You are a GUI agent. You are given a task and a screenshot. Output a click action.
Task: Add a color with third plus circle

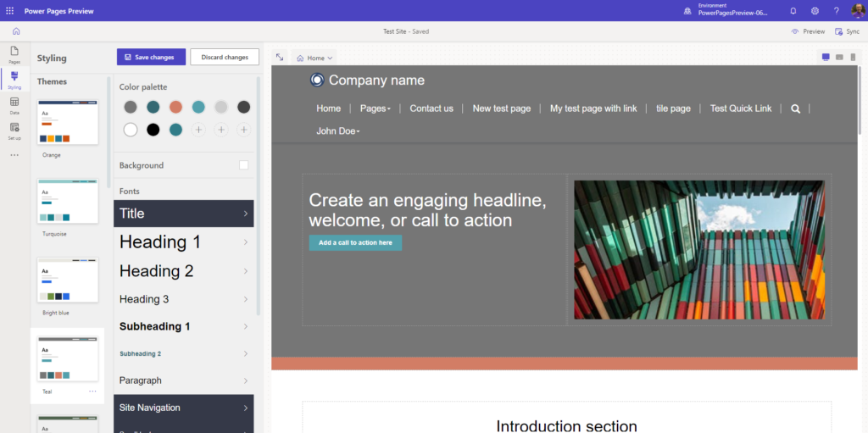(243, 130)
